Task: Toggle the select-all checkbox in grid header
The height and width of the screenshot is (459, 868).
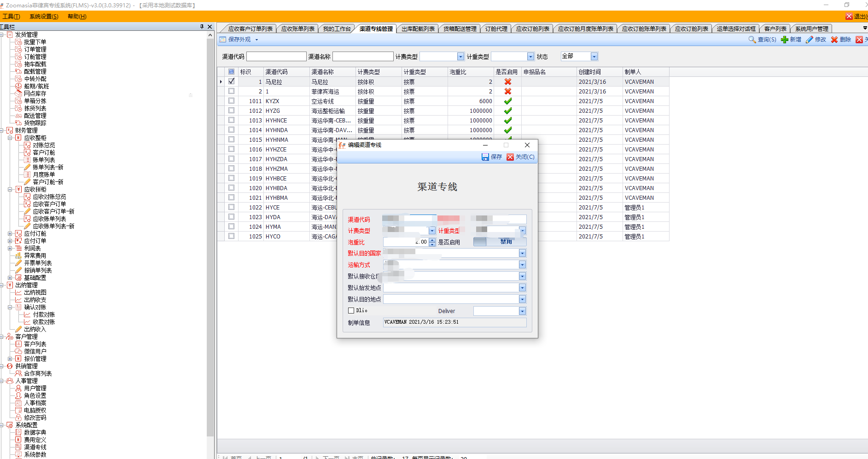Action: [231, 72]
